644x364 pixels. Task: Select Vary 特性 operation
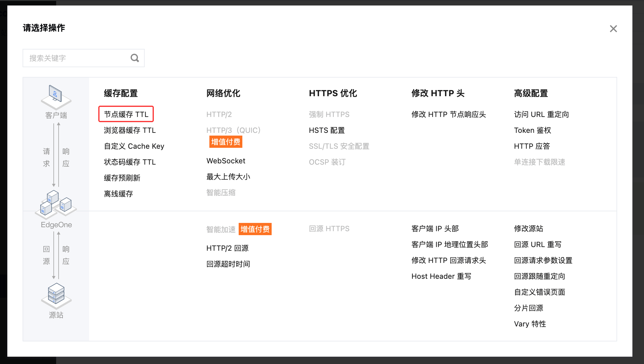pyautogui.click(x=530, y=324)
